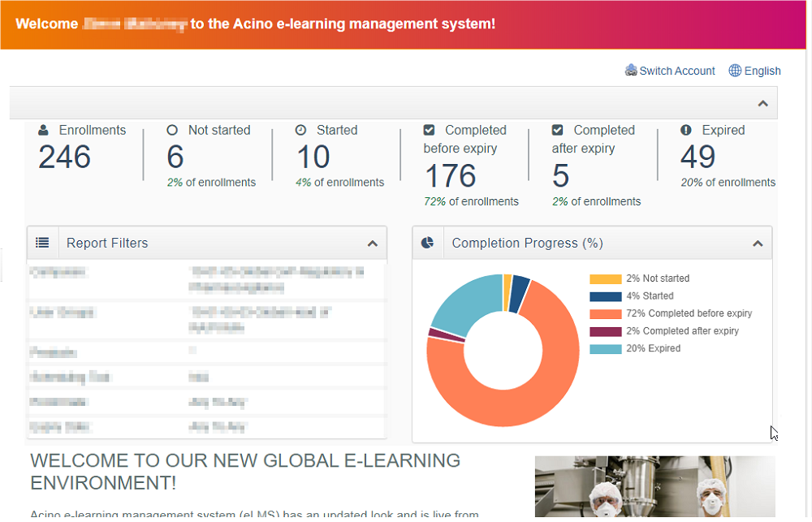Collapse the top statistics bar chevron
Screen dimensions: 812x522
[x=762, y=104]
